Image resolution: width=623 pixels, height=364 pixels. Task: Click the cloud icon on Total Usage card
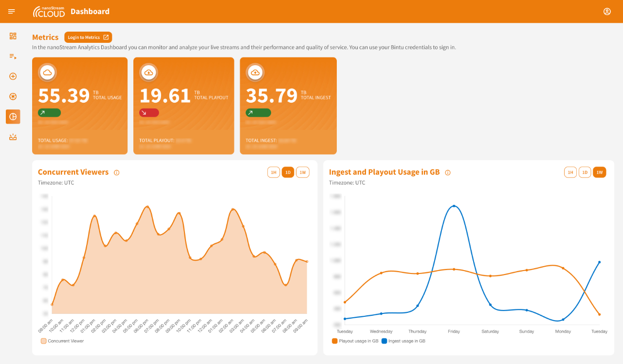pos(47,73)
